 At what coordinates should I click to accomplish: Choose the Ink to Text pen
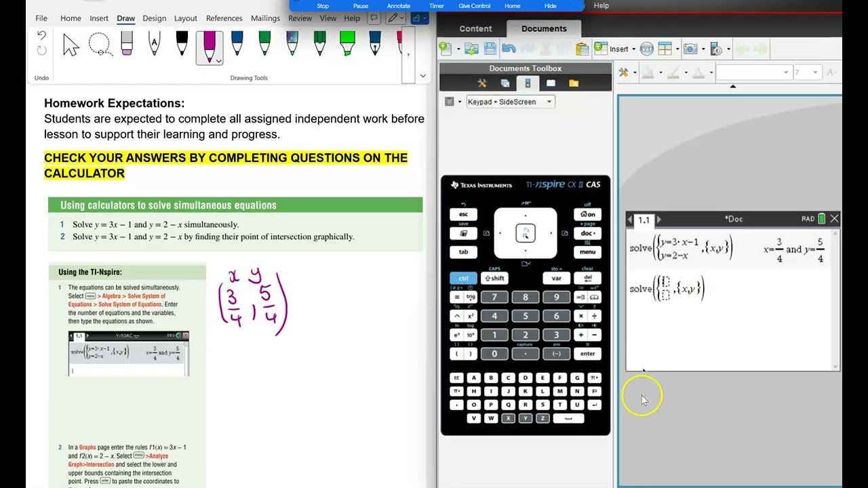coord(155,45)
